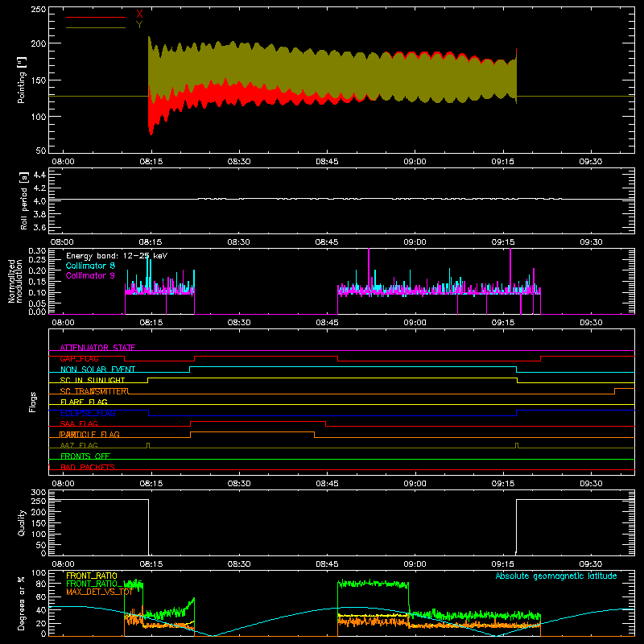Click 08:00 time label under Flags plot
The height and width of the screenshot is (644, 644).
[63, 484]
